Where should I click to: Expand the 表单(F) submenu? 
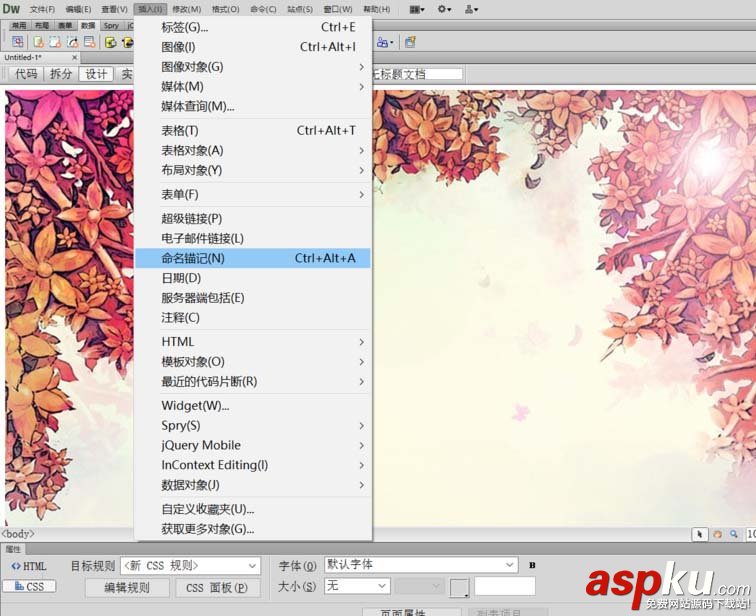(253, 194)
